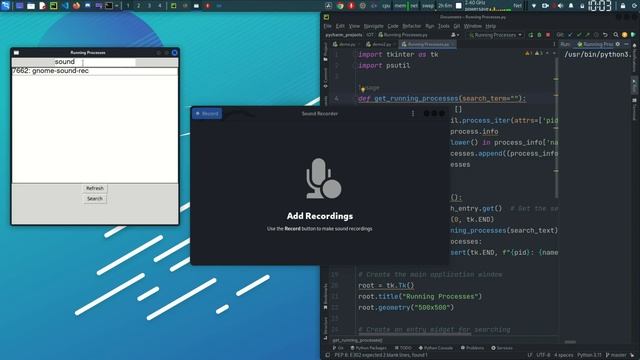The image size is (640, 360).
Task: Click the warnings indicator in the editor corner
Action: point(535,53)
